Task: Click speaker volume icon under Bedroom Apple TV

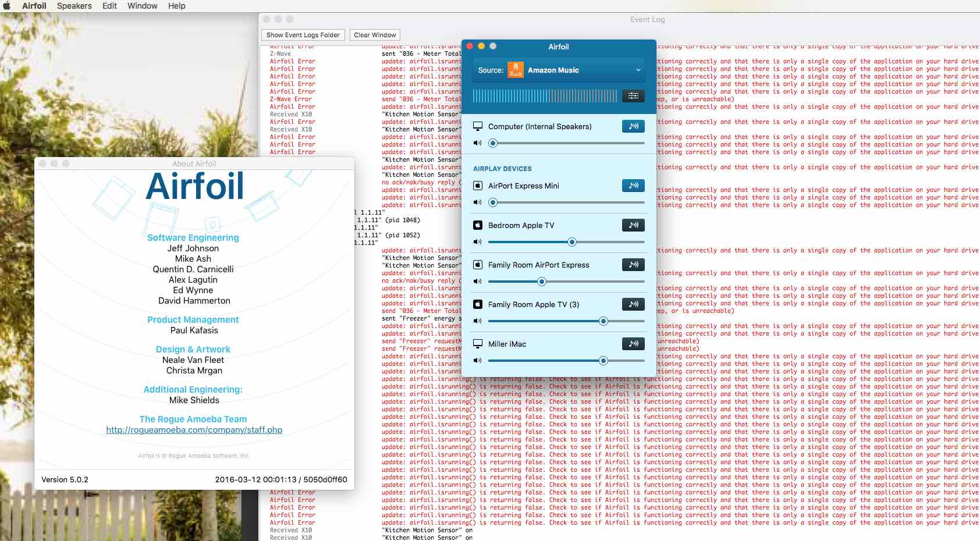Action: [x=477, y=242]
